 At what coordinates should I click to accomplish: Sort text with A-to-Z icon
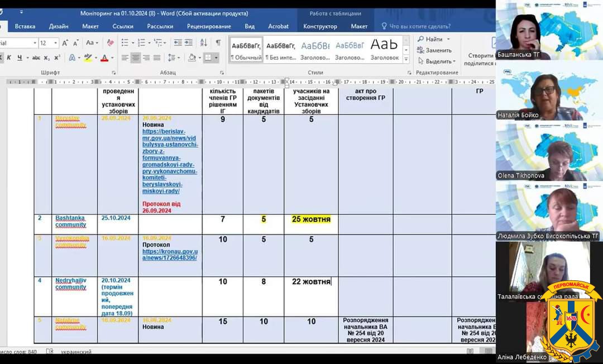tap(204, 42)
